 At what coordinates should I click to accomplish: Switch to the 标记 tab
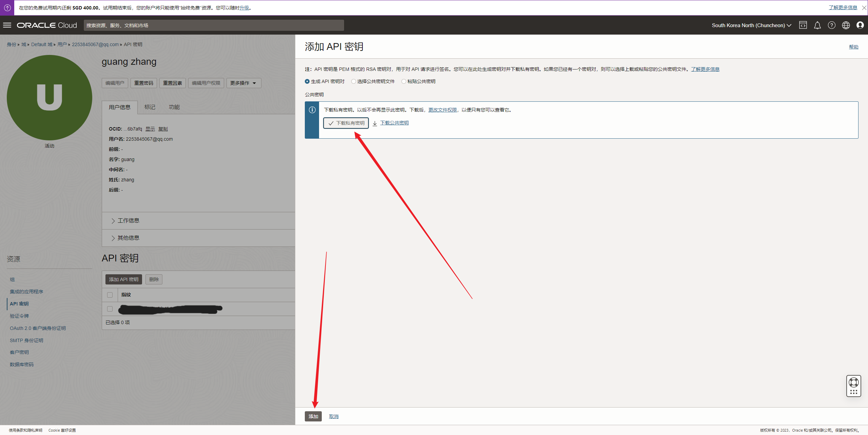[150, 107]
